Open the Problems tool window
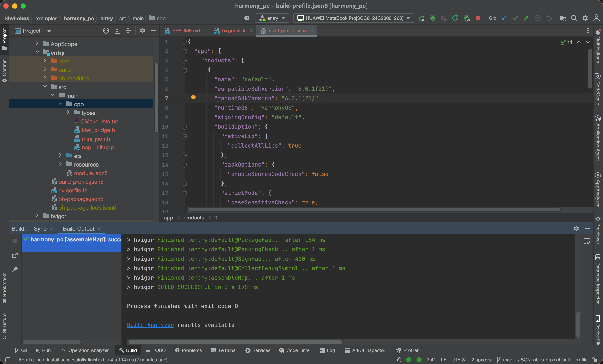Image resolution: width=603 pixels, height=364 pixels. pos(188,350)
